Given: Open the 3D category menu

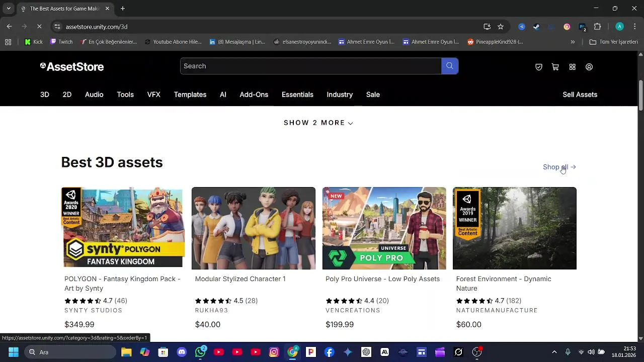Looking at the screenshot, I should 45,95.
